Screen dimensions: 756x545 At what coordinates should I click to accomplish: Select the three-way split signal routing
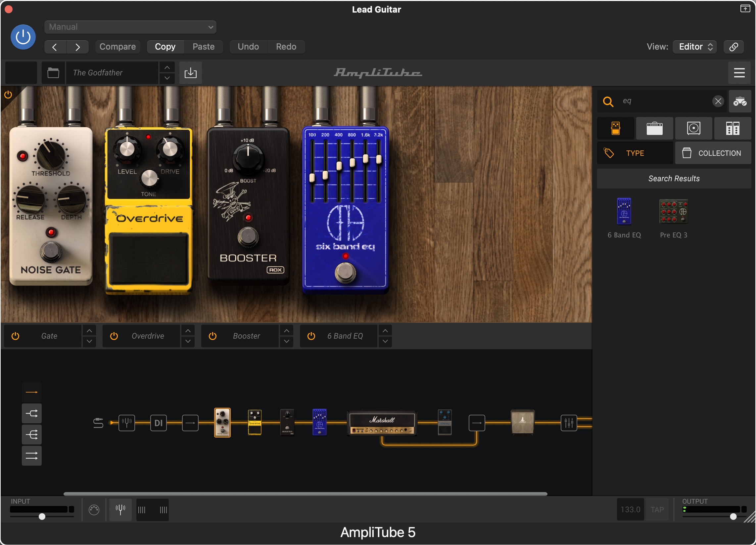click(32, 435)
